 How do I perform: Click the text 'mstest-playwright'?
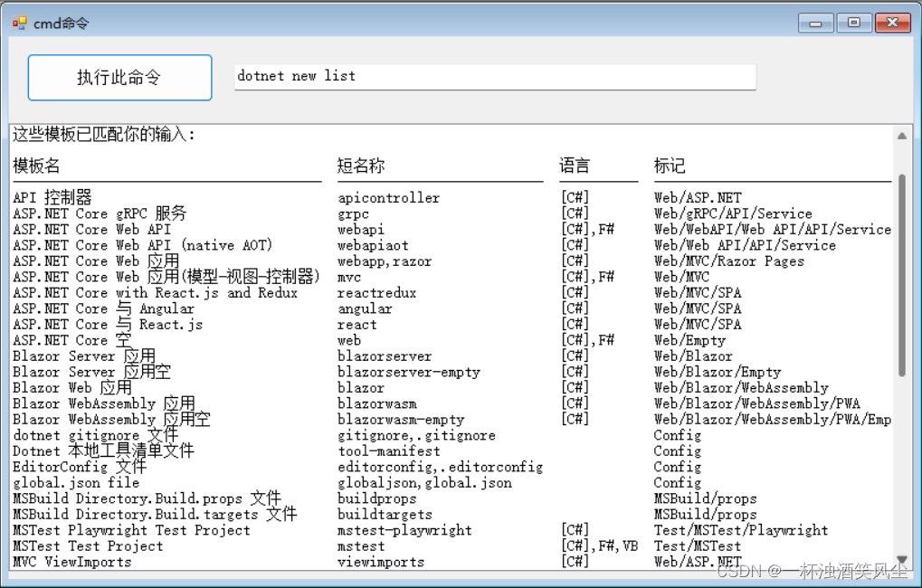click(404, 532)
